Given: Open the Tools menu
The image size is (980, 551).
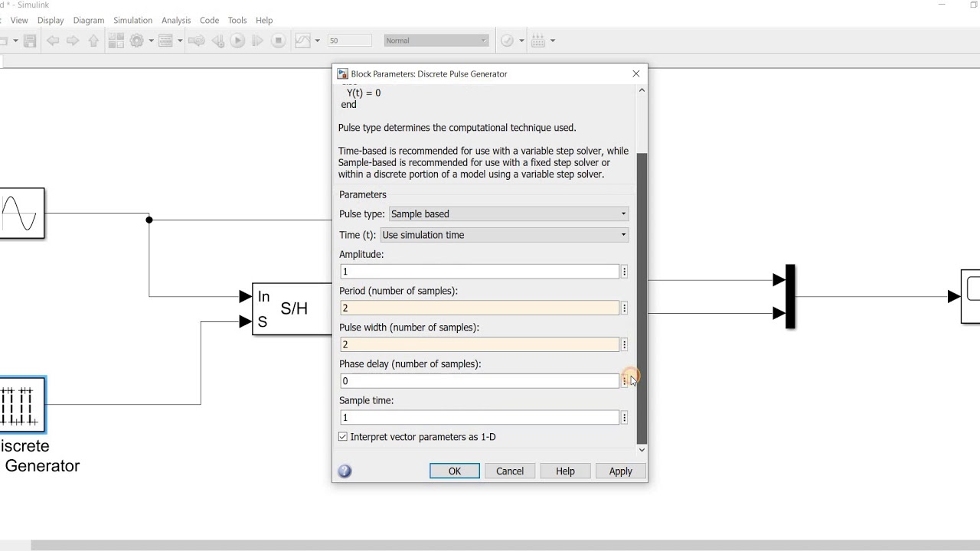Looking at the screenshot, I should 237,20.
